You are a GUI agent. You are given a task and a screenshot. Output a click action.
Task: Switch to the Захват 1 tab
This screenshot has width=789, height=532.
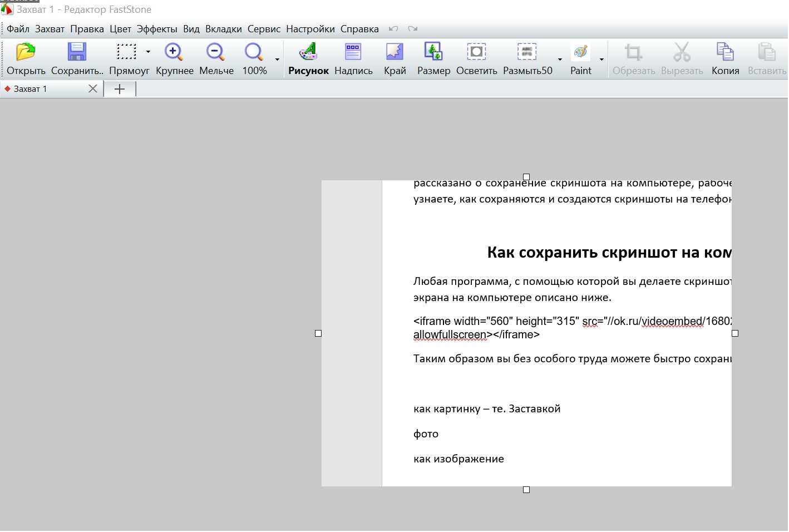tap(31, 89)
